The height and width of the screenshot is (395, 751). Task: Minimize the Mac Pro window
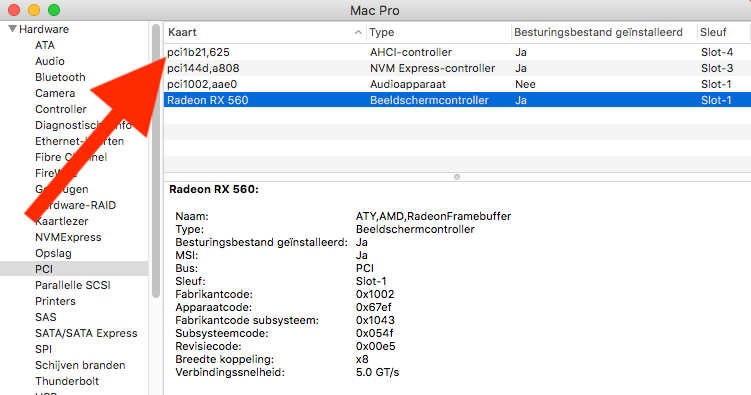34,10
